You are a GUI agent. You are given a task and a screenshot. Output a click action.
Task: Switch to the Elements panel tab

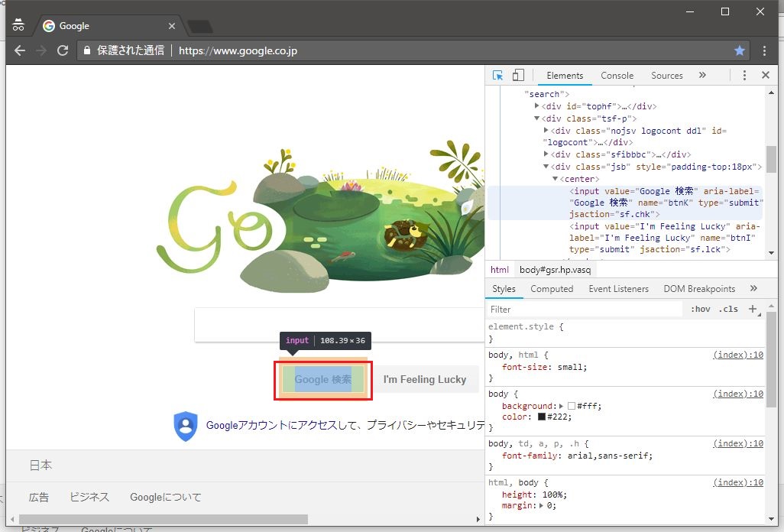[x=565, y=76]
